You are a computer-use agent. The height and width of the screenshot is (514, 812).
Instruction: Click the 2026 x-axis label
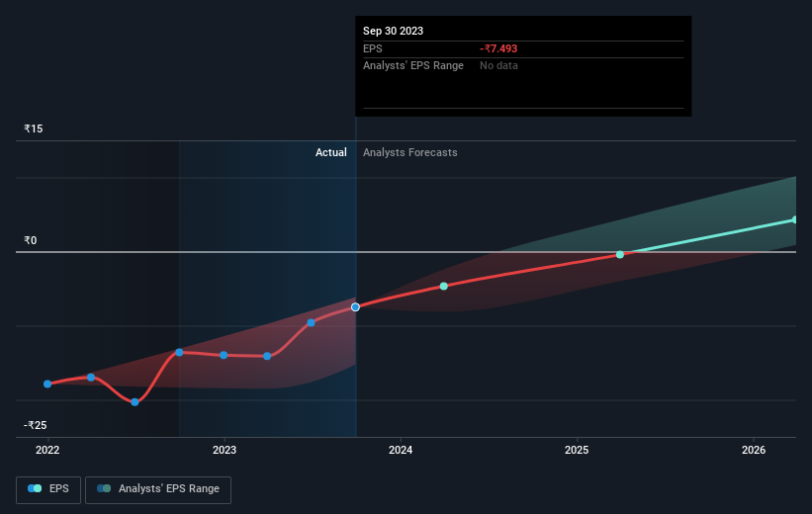click(754, 450)
